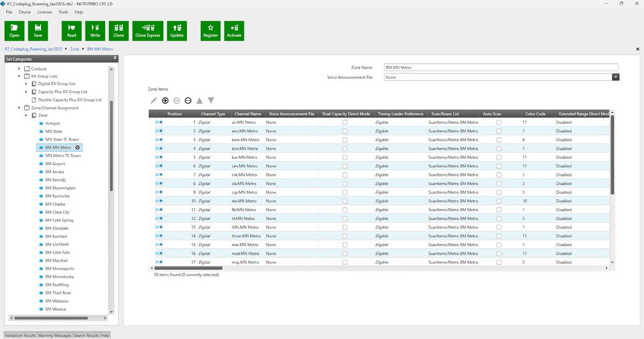This screenshot has width=644, height=339.
Task: Enable Auto Scan for bem.MN Metro
Action: click(x=499, y=140)
